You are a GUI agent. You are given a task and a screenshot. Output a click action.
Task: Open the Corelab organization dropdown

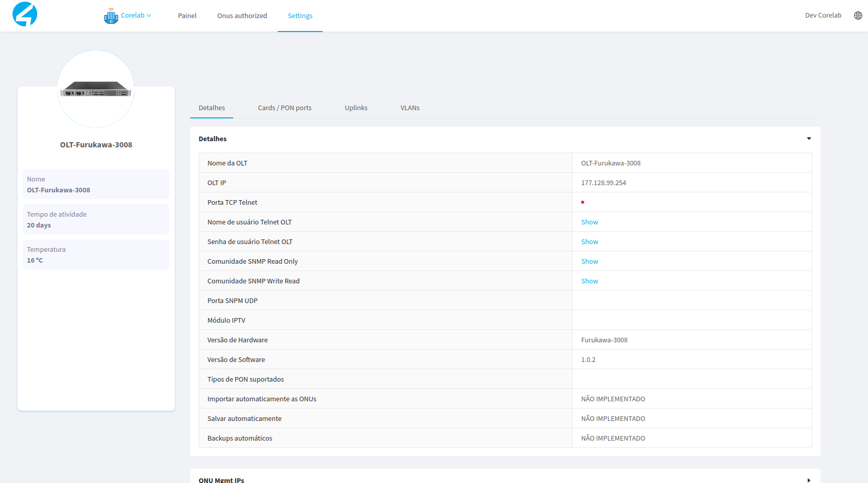(135, 16)
